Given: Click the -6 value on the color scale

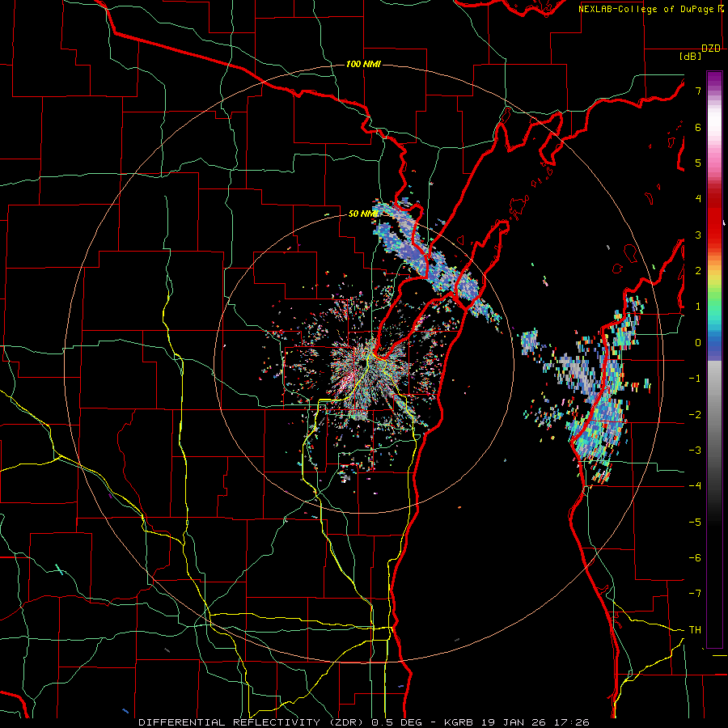Looking at the screenshot, I should [695, 558].
